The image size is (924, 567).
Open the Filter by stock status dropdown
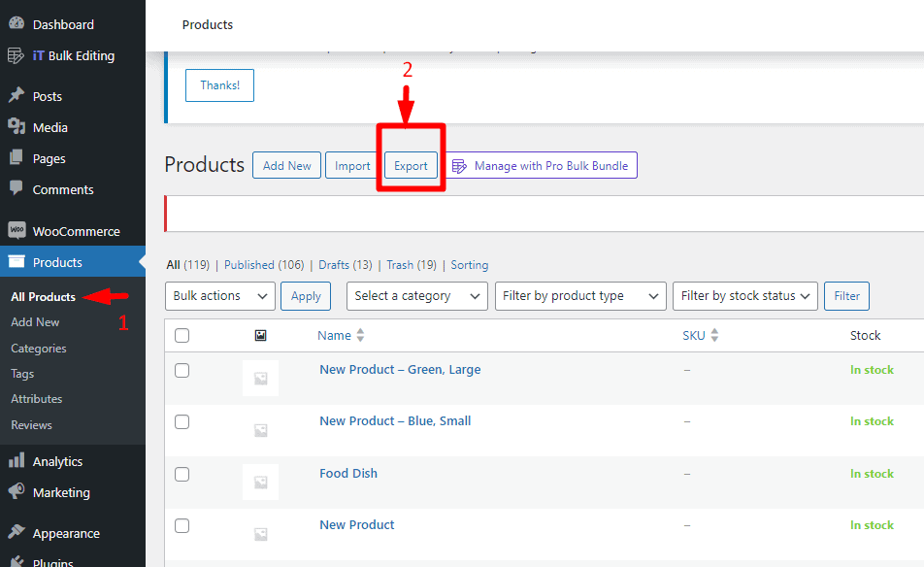point(744,296)
